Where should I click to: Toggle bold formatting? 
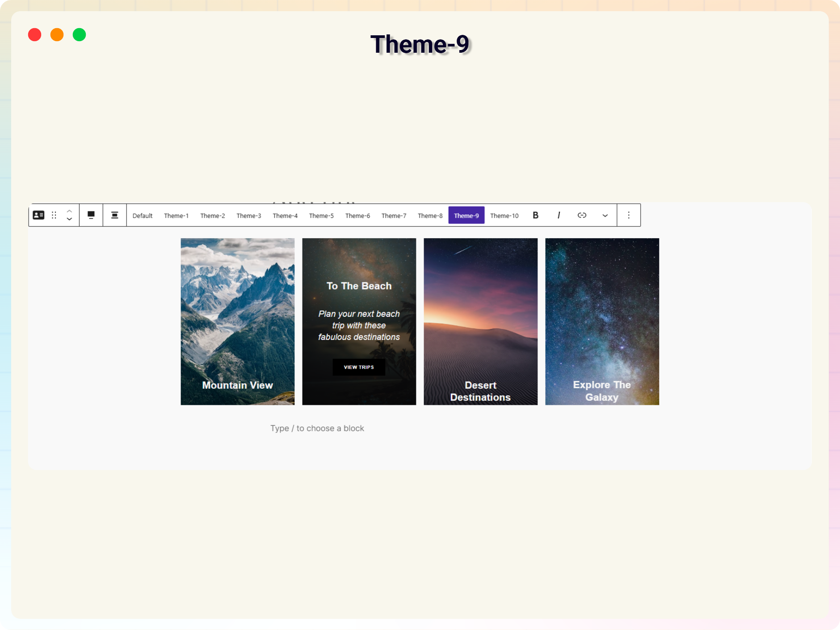pos(535,215)
